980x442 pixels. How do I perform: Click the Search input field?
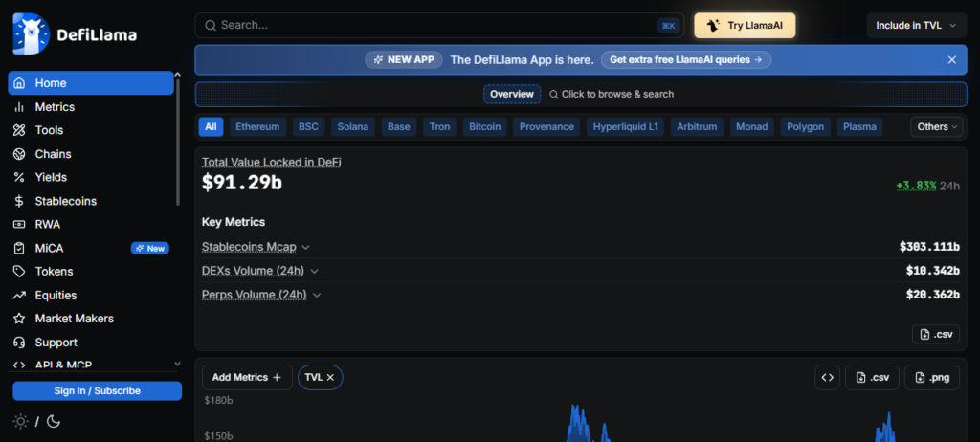point(439,26)
